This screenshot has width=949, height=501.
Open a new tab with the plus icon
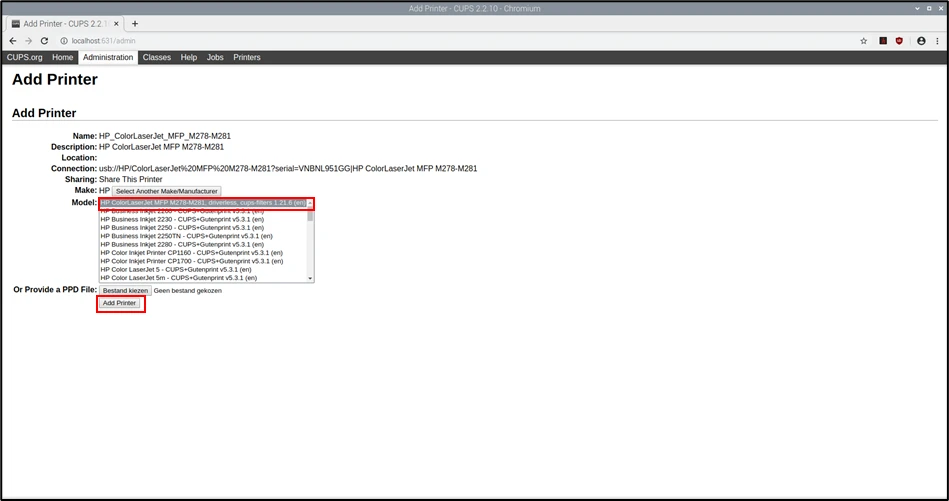[135, 24]
